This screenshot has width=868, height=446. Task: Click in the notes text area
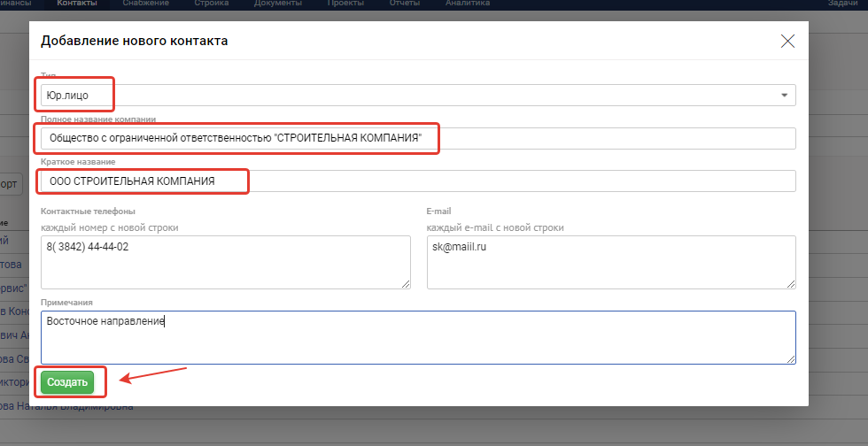click(x=418, y=337)
